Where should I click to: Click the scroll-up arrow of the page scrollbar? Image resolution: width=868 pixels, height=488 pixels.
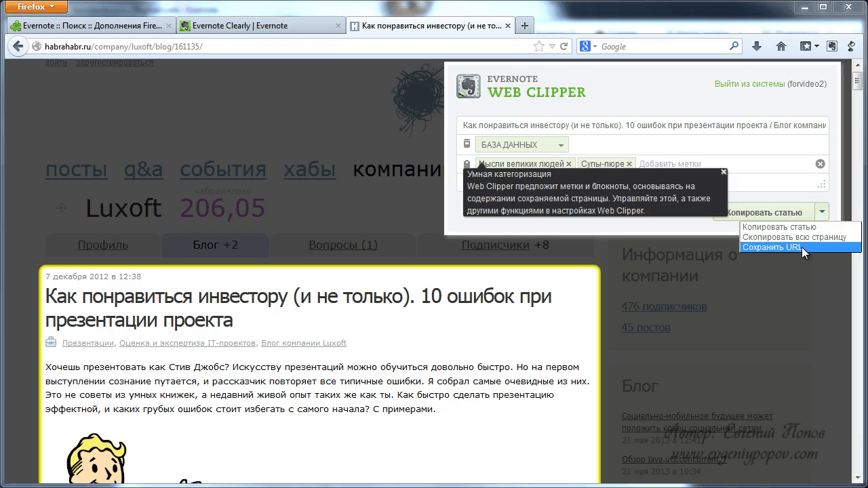pos(859,65)
